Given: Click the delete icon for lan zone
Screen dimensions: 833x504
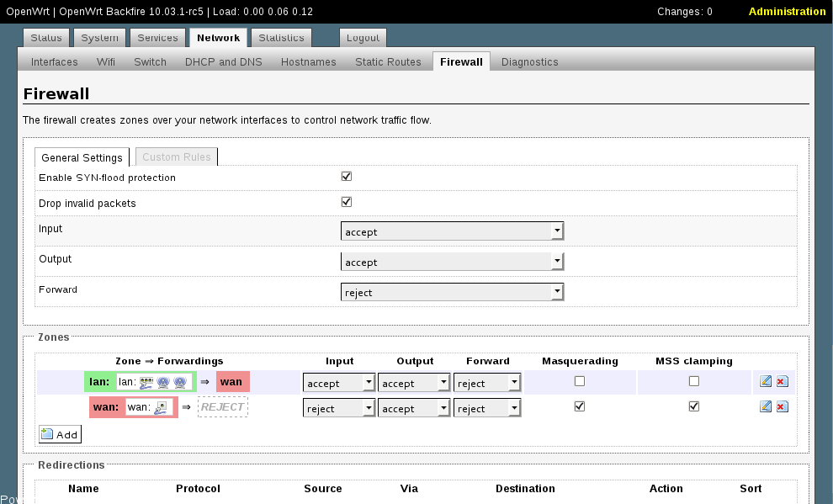Looking at the screenshot, I should 782,381.
